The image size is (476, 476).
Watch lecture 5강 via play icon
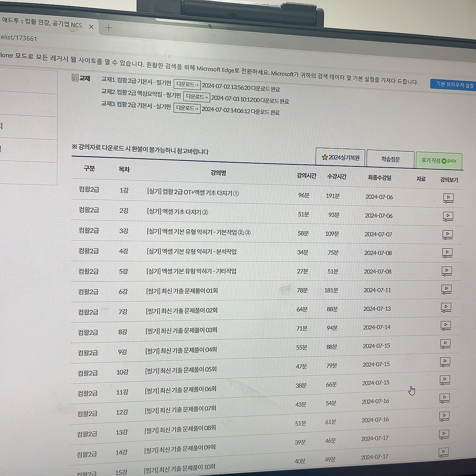click(446, 271)
